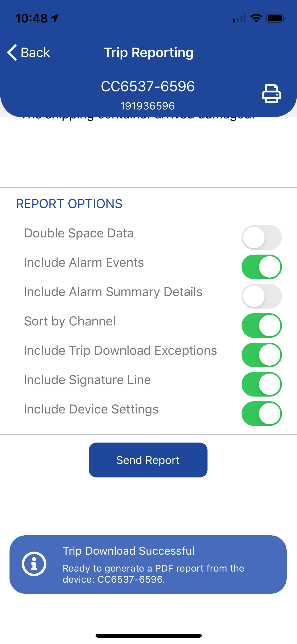Tap the Send Report button
Screen dimensions: 297x644
click(148, 460)
